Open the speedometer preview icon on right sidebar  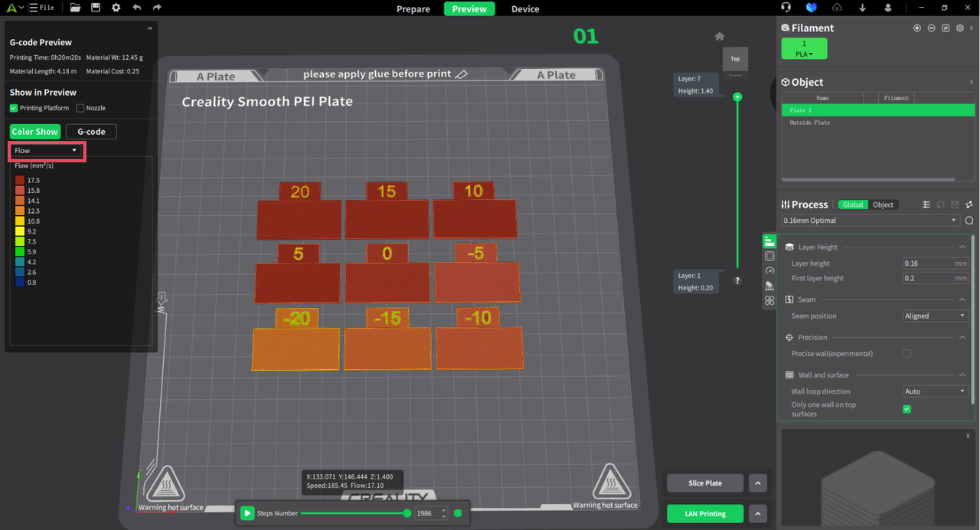coord(769,270)
